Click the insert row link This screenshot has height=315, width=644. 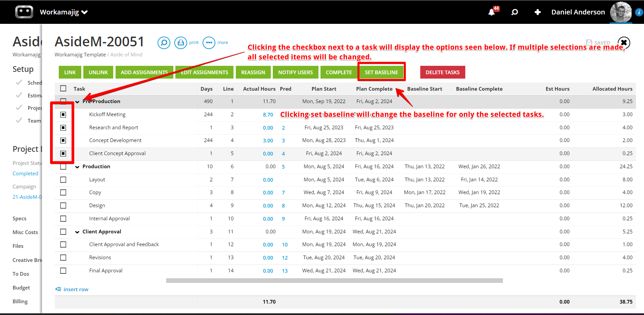(x=76, y=289)
